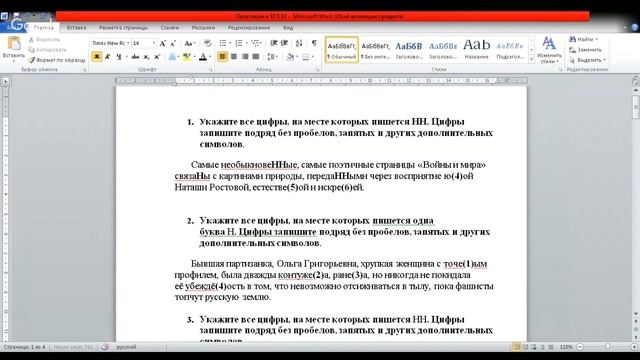Apply the font color red A
This screenshot has width=640, height=360.
(x=203, y=57)
